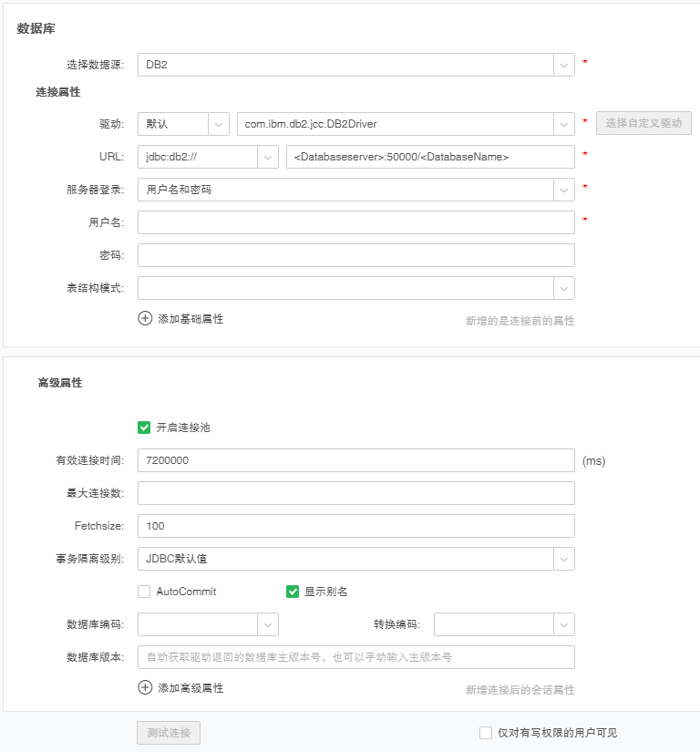This screenshot has width=700, height=752.
Task: Click the 选择自定义驱动 button
Action: point(643,123)
